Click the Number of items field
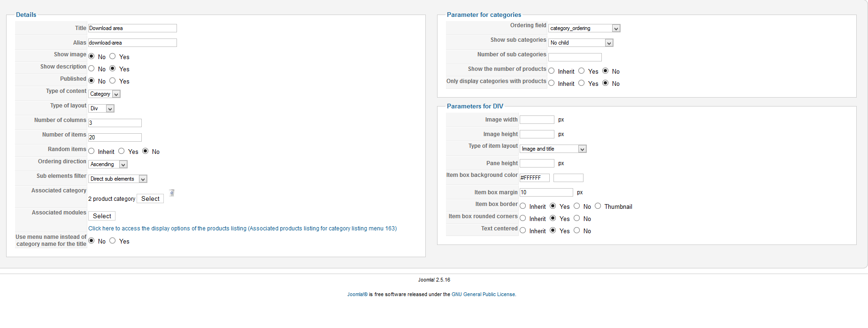868x328 pixels. point(115,137)
